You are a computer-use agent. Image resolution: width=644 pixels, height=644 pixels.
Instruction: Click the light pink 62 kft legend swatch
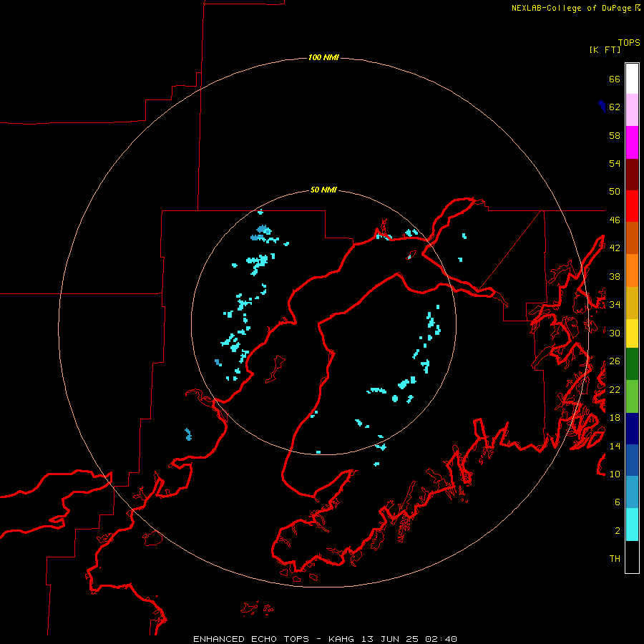(x=632, y=110)
